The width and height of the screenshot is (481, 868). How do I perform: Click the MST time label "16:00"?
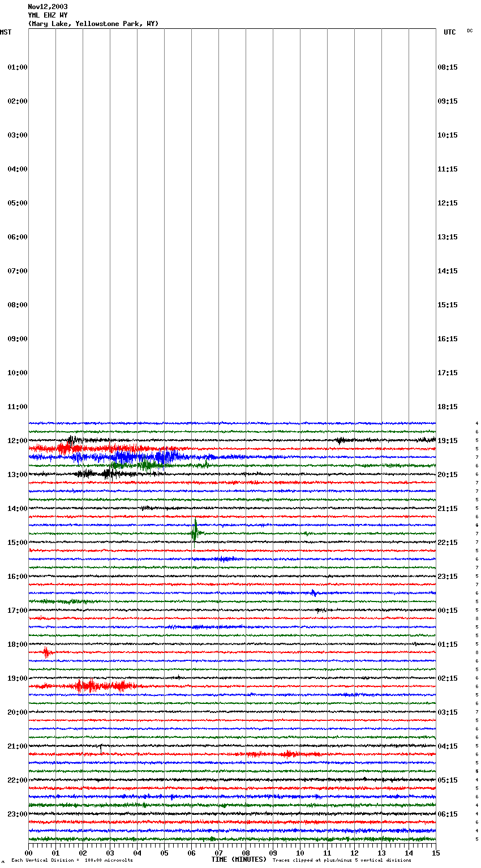[x=18, y=577]
